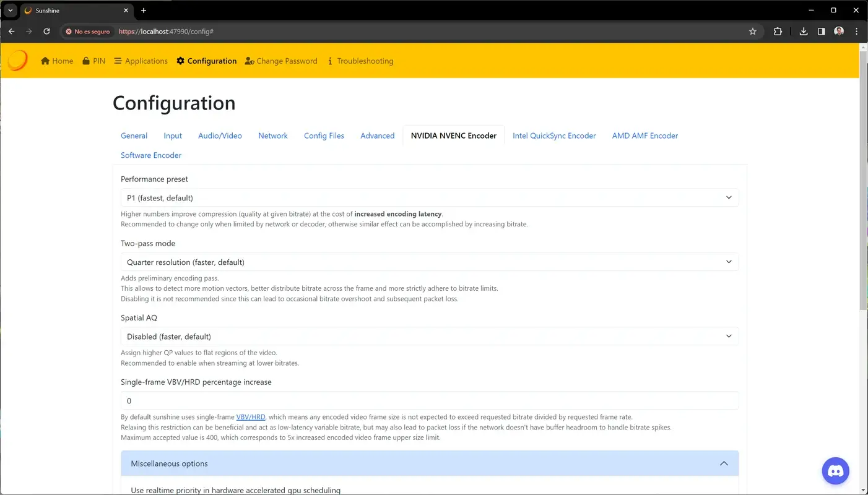Click the Applications list icon
Screen dimensions: 868x495
pyautogui.click(x=117, y=61)
